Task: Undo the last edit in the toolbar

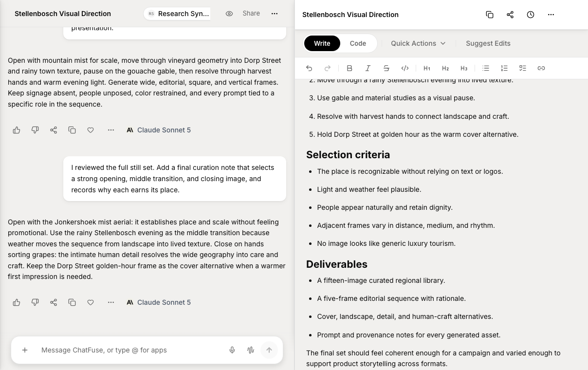Action: [309, 68]
